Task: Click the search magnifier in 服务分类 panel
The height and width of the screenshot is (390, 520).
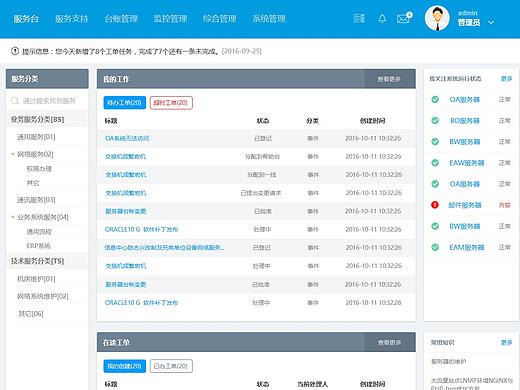Action: (15, 101)
